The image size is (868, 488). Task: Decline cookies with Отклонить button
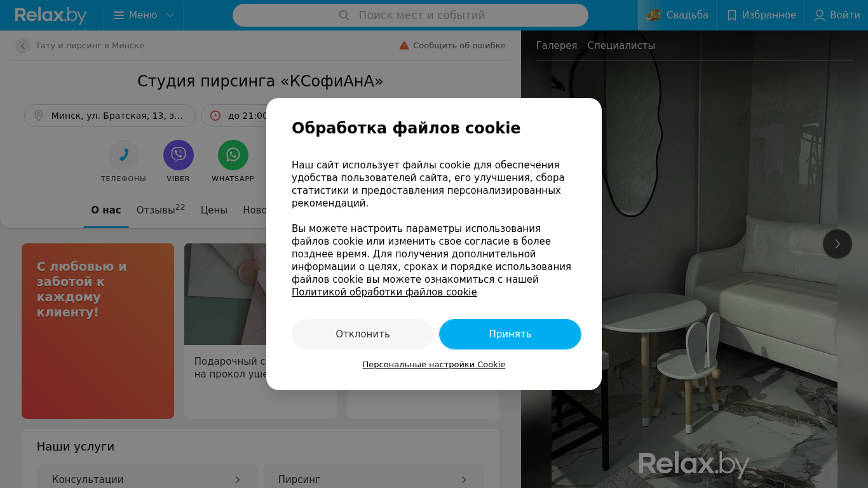pyautogui.click(x=363, y=334)
